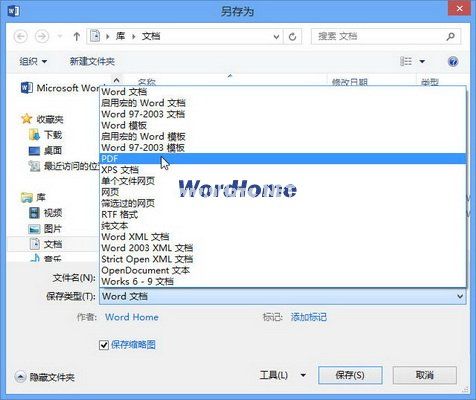Image resolution: width=476 pixels, height=400 pixels.
Task: Go forward with the right arrow button
Action: click(x=42, y=36)
